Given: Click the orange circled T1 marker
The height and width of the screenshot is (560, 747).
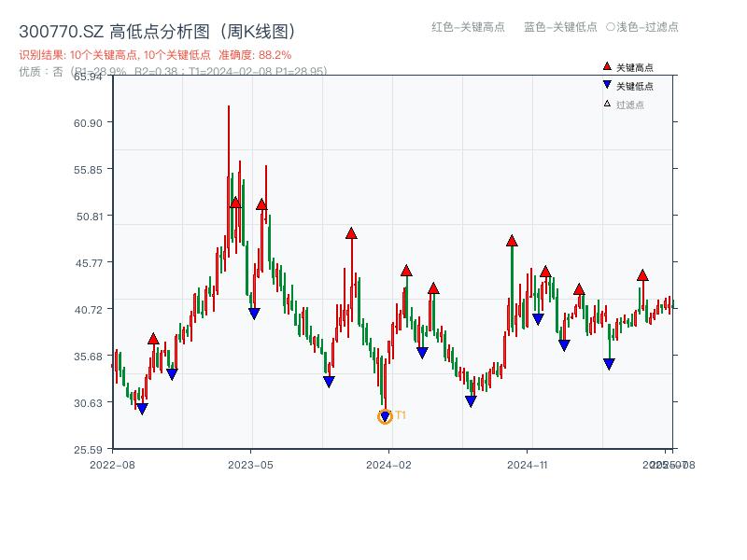Looking at the screenshot, I should (x=384, y=416).
